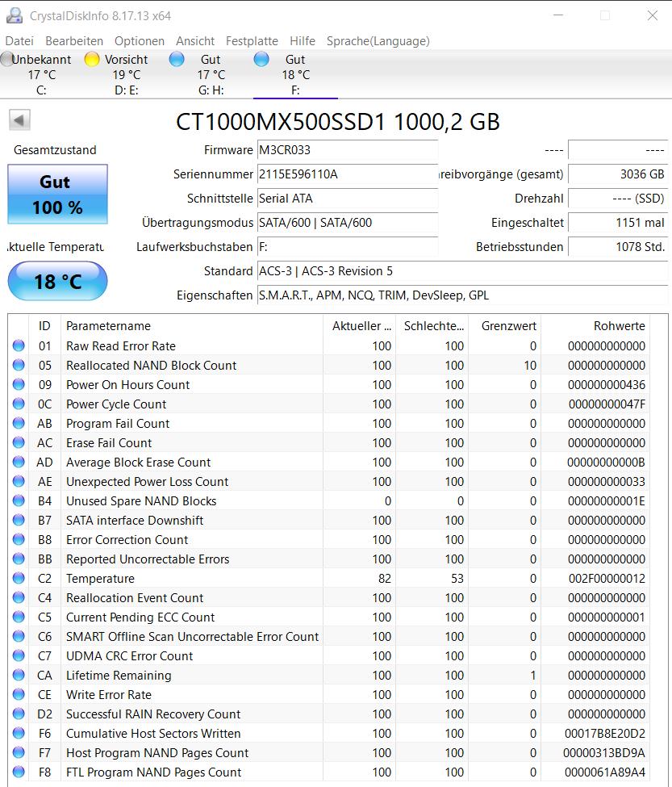Click the raw value 00000000047F
The image size is (672, 787).
click(607, 404)
